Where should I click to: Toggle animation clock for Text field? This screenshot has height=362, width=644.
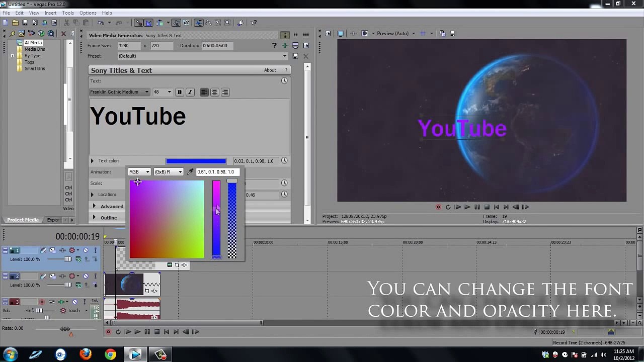click(x=284, y=81)
